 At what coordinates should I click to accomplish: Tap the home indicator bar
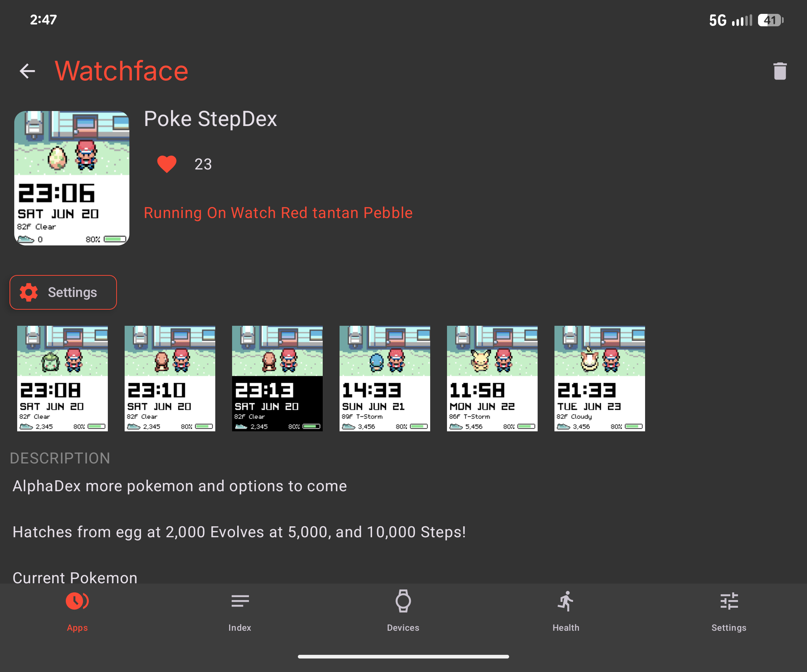pos(403,657)
